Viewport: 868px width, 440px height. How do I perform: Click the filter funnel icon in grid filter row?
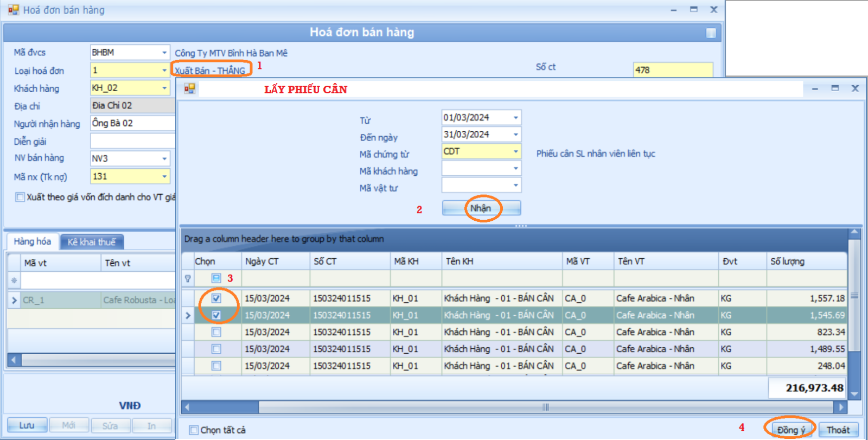pos(188,278)
